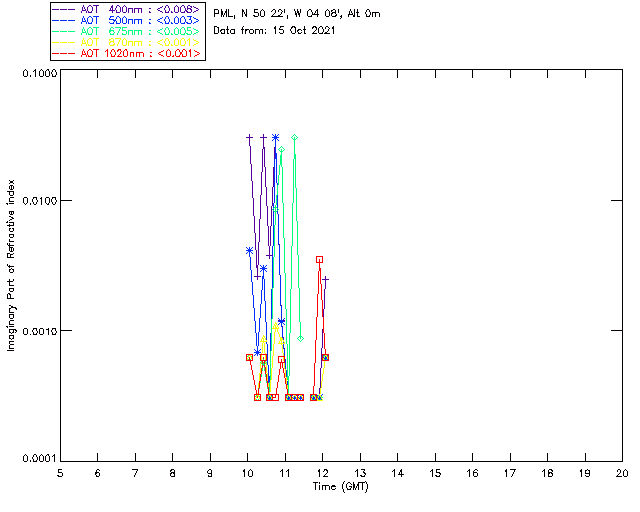Click the AOT 400nm purple legend entry
Viewport: 640px width, 512px height.
point(127,10)
